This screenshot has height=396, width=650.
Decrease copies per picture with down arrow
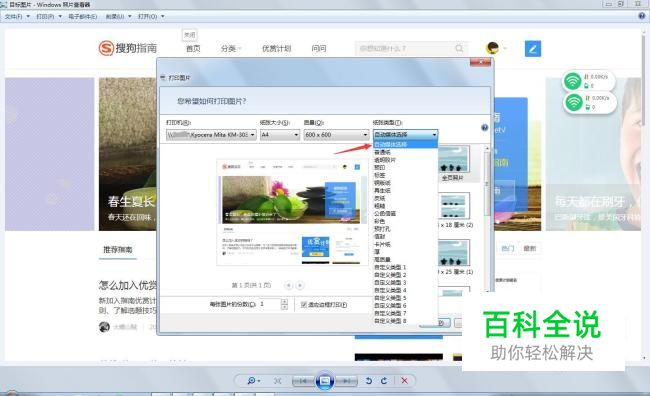(284, 307)
